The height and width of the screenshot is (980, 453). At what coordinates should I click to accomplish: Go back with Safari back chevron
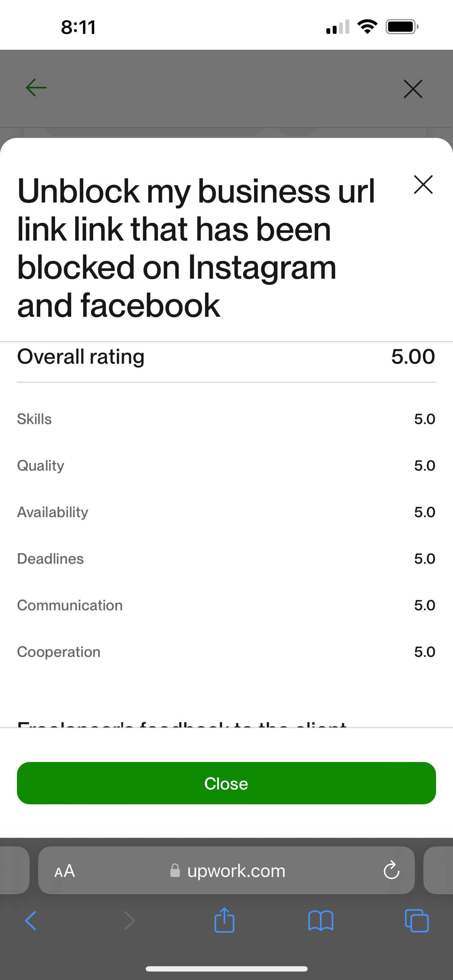pyautogui.click(x=30, y=921)
